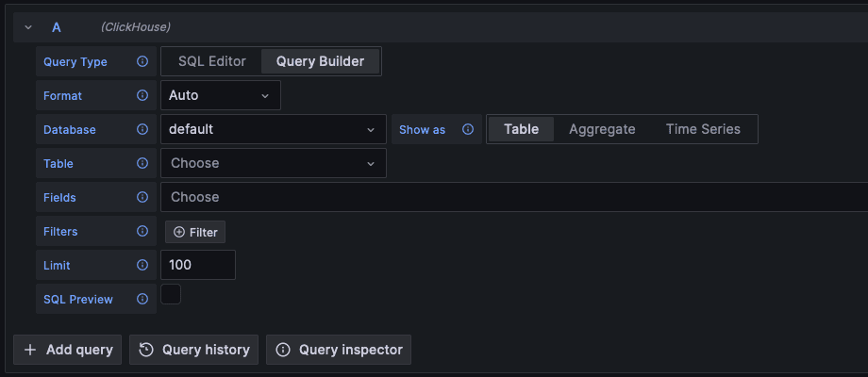Click the info icon beside Limit label

tap(142, 266)
